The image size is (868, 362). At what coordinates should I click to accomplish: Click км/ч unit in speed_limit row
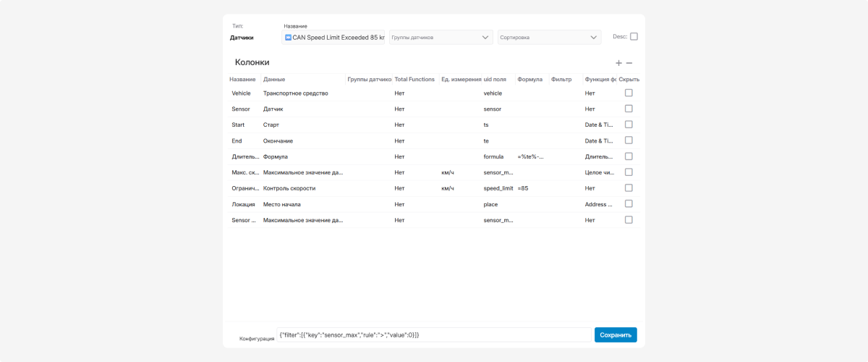(x=447, y=188)
